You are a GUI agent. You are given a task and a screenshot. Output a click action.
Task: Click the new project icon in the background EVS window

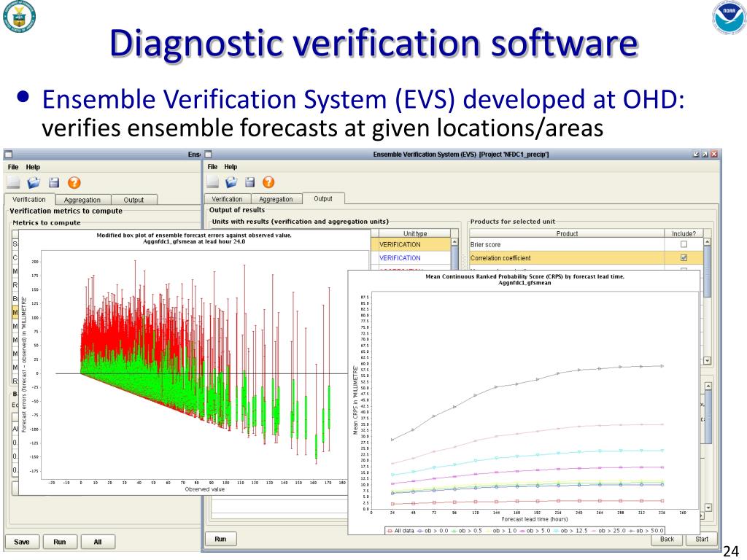[13, 182]
